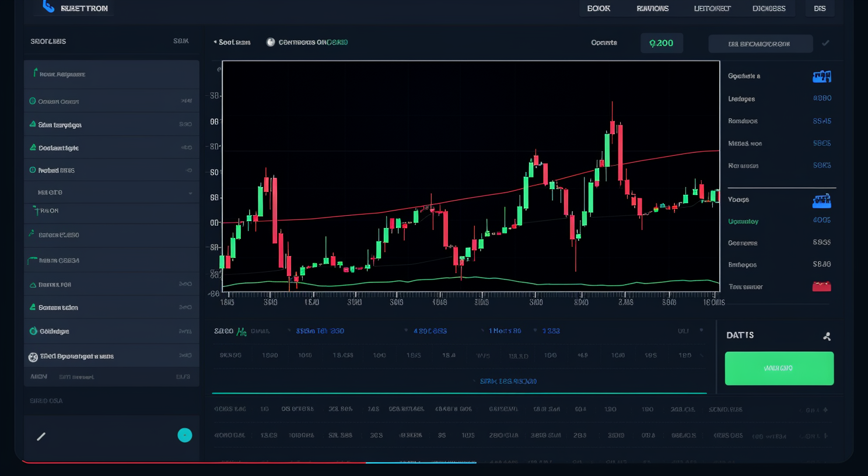Click the SIRIG OSA label in the sidebar
This screenshot has width=868, height=476.
(46, 401)
